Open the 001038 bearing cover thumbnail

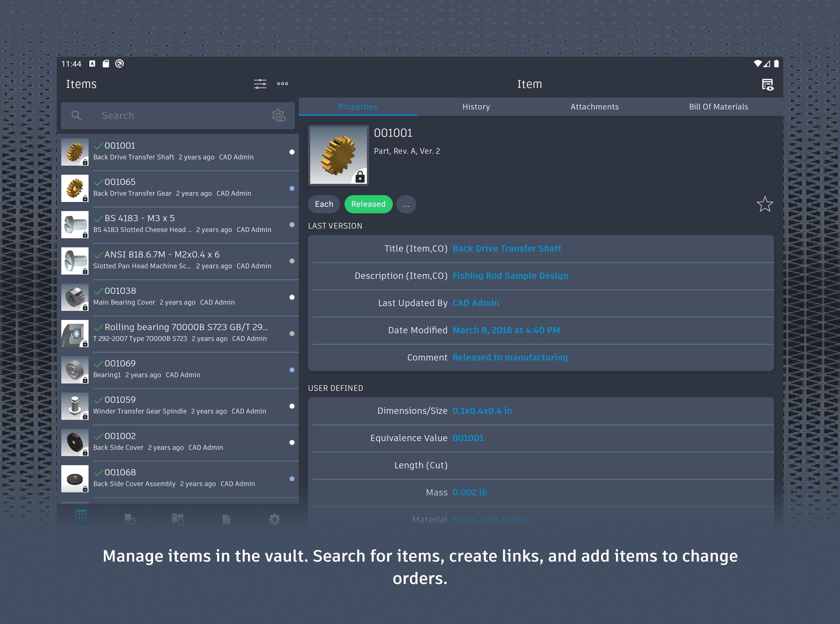(x=75, y=297)
